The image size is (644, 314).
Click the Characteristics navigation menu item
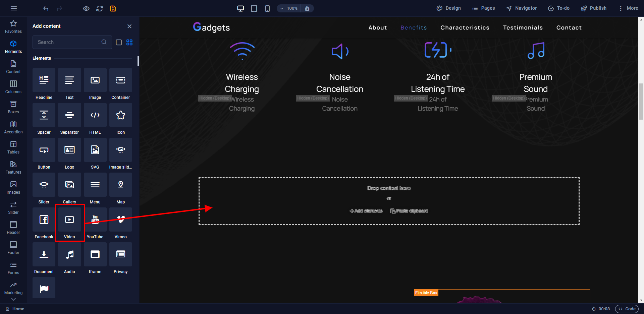tap(465, 28)
